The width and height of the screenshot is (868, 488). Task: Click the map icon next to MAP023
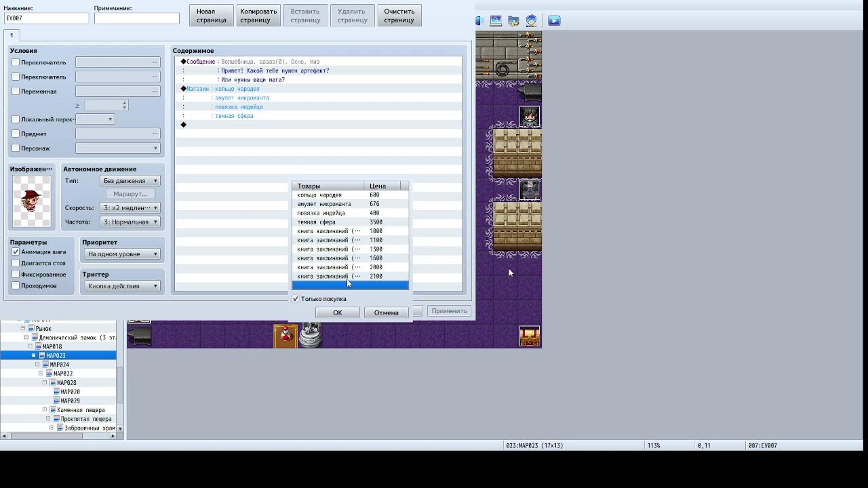tap(41, 355)
